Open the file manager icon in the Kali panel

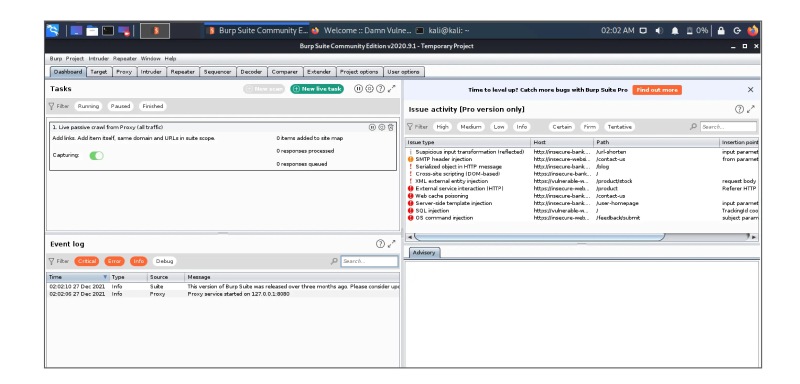[92, 31]
